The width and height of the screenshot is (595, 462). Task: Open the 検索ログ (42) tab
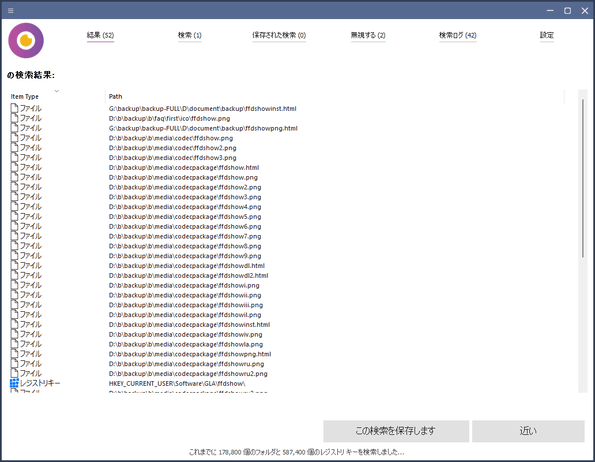458,35
